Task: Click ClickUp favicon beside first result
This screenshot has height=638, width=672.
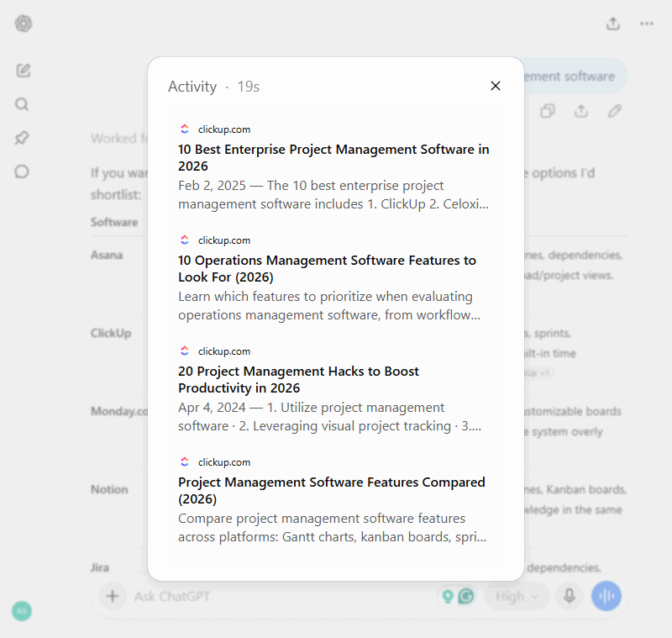Action: point(185,129)
